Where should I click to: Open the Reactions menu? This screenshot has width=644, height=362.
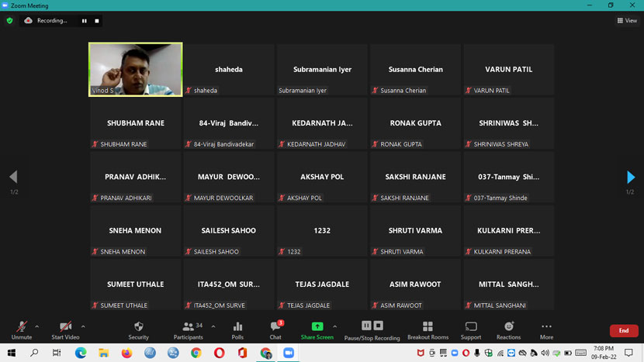point(509,329)
